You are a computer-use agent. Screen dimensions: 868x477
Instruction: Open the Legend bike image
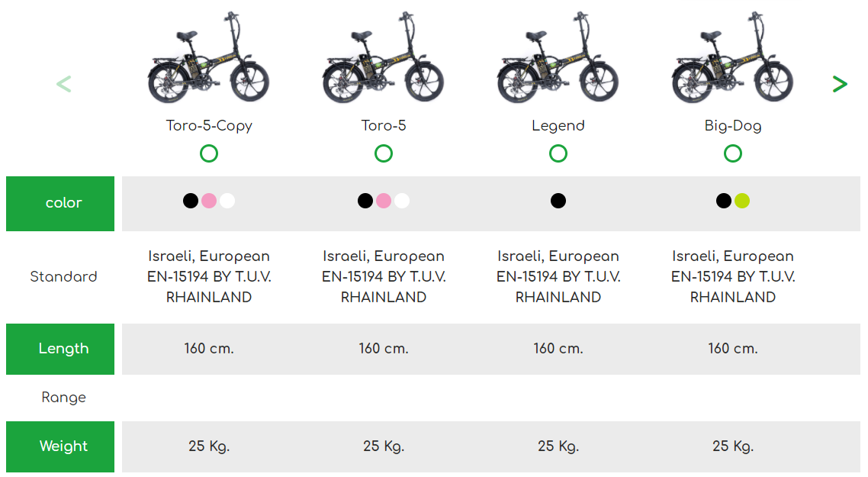pyautogui.click(x=558, y=59)
